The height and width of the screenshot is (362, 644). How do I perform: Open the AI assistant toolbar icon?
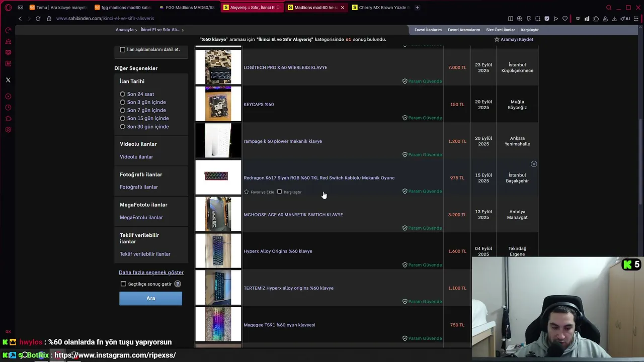pos(625,19)
